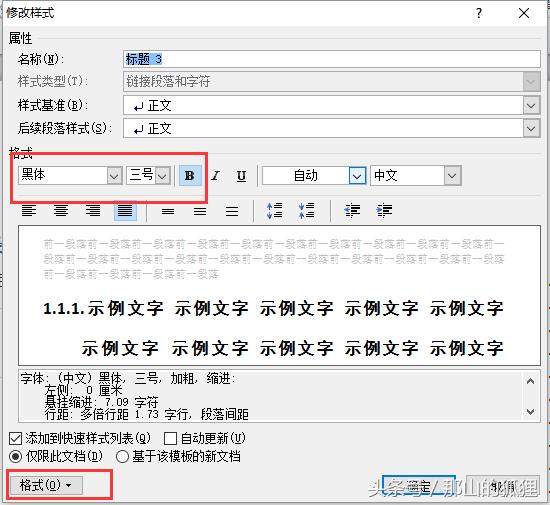Enable 自动更新 checkbox

tap(170, 438)
